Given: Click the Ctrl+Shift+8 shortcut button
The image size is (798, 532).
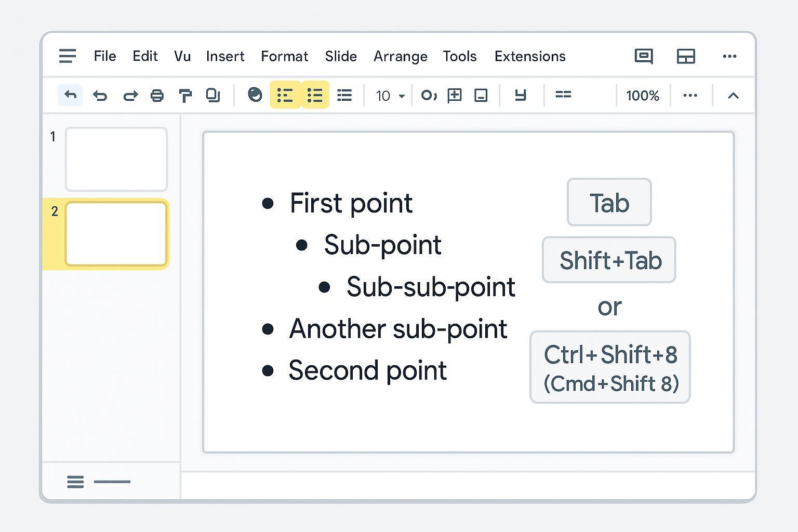Looking at the screenshot, I should click(610, 367).
